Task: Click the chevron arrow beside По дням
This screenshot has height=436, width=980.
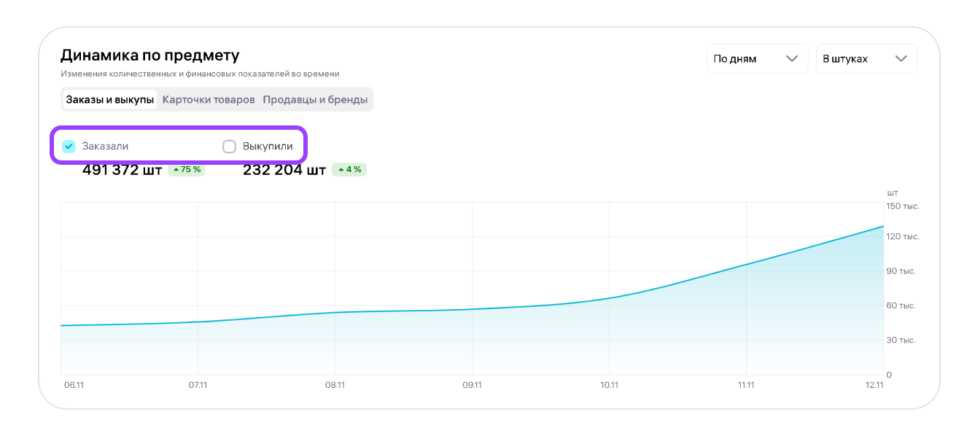Action: 792,59
